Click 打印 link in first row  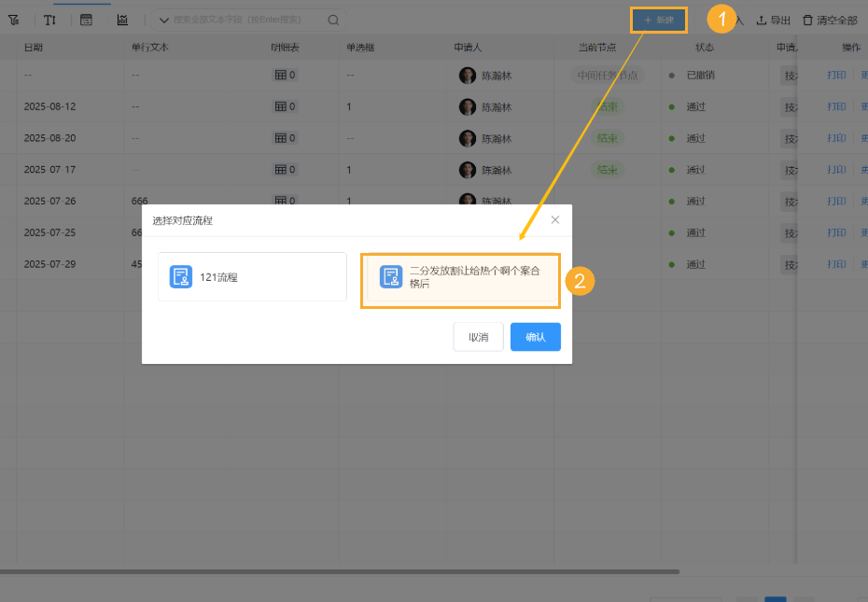(835, 75)
